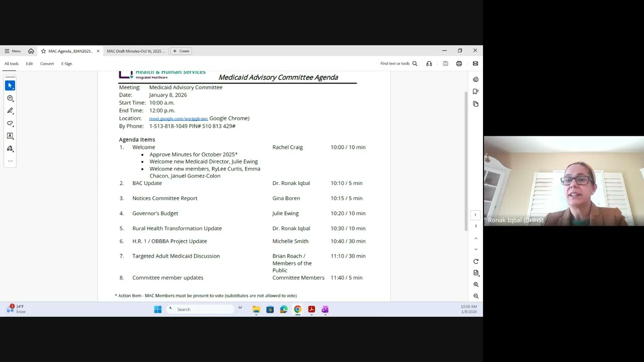
Task: Share file by email envelope icon
Action: tap(475, 63)
